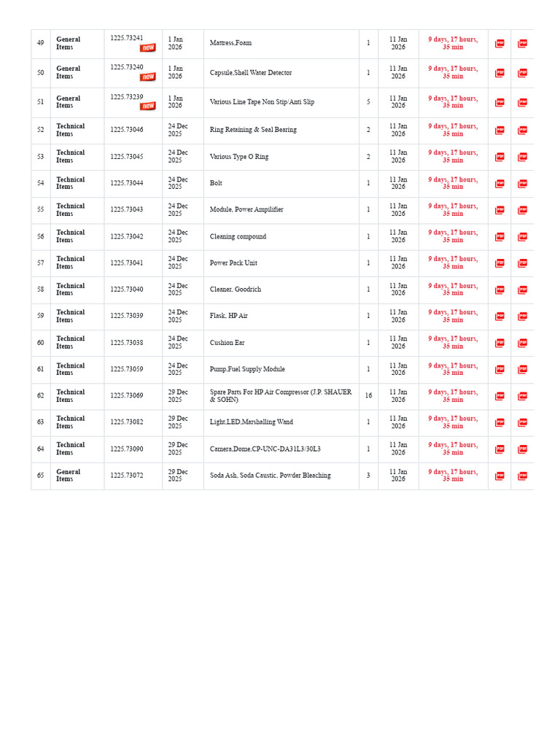Open second PDF icon for Soda Ash row
Screen dimensions: 560x747
(522, 476)
